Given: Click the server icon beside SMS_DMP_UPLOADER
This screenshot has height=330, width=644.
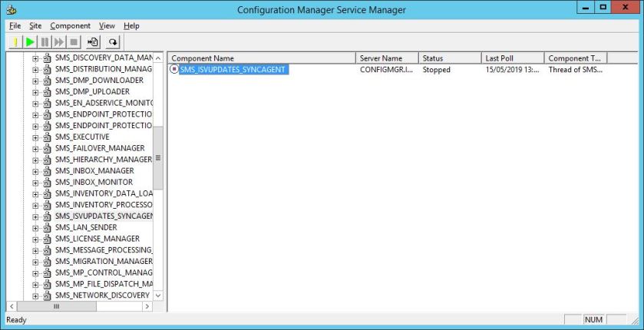Looking at the screenshot, I should 48,92.
